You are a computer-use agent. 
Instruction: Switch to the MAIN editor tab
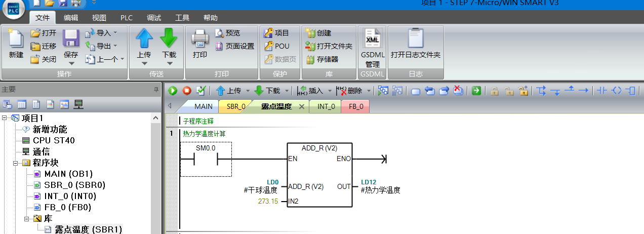pos(203,106)
